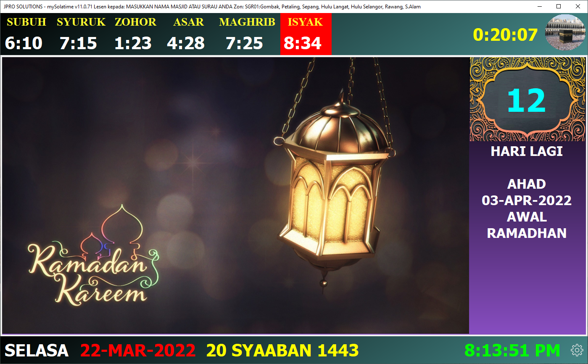Click the 20 SYAABAN 1443 Hijri date
Screen dimensions: 588x364
click(282, 350)
